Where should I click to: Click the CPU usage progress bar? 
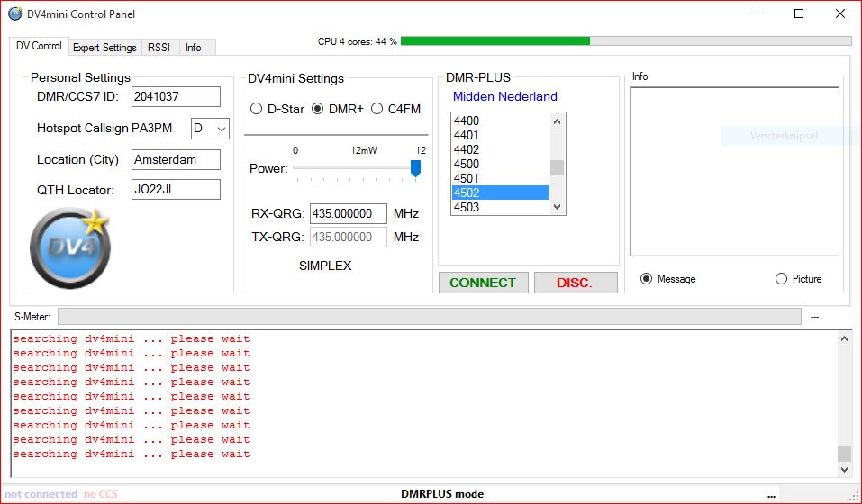click(x=626, y=41)
